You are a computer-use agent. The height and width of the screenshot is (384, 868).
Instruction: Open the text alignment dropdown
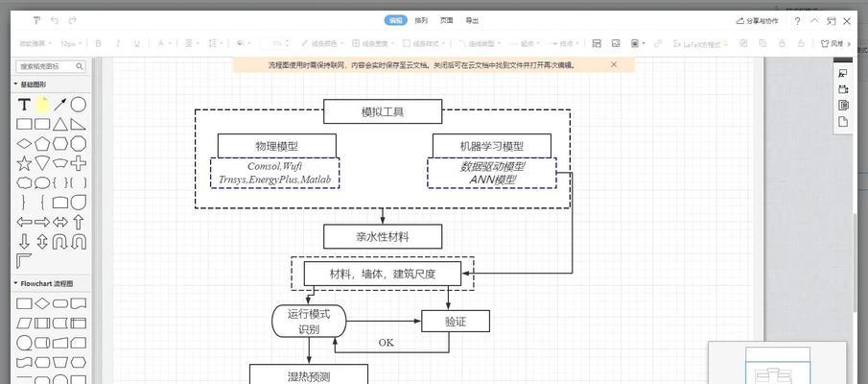(192, 43)
